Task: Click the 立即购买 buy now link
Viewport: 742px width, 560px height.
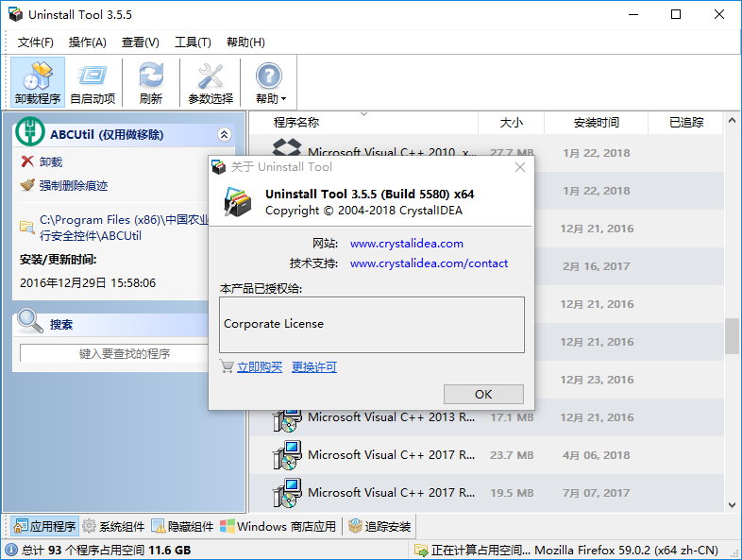Action: pos(260,366)
